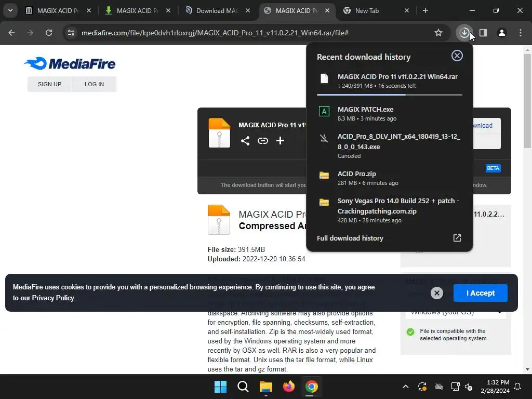Open the Privacy Policy link
Viewport: 532px width, 399px height.
[x=53, y=298]
